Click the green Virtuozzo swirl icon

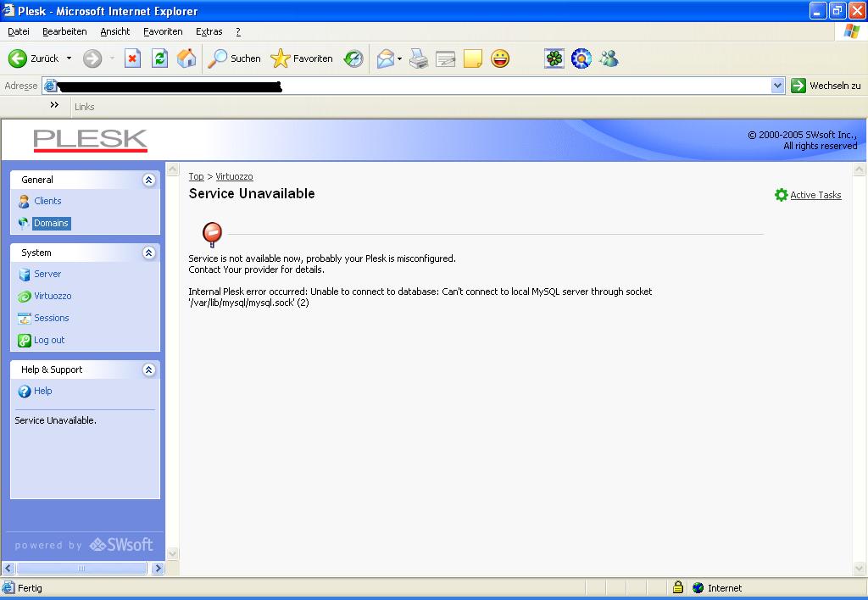coord(24,296)
